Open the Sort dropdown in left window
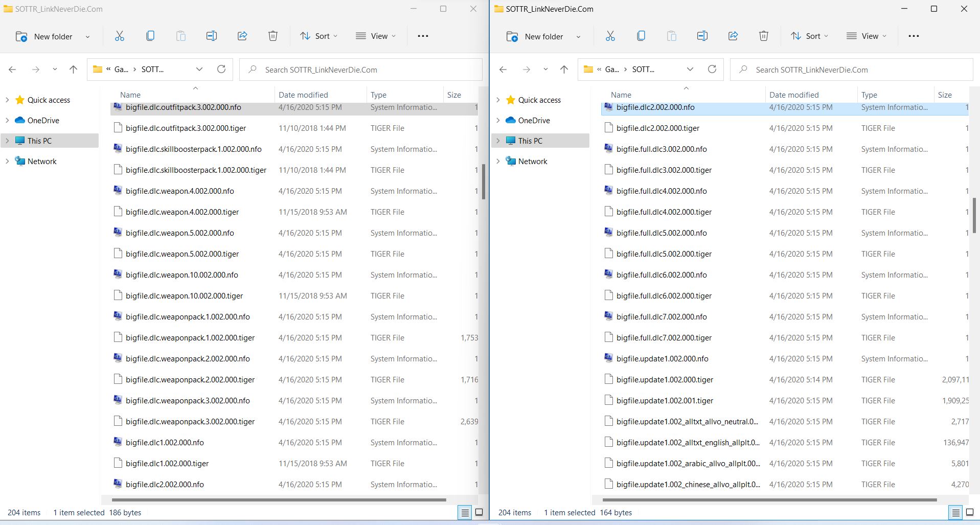Screen dimensions: 980x525 click(319, 36)
